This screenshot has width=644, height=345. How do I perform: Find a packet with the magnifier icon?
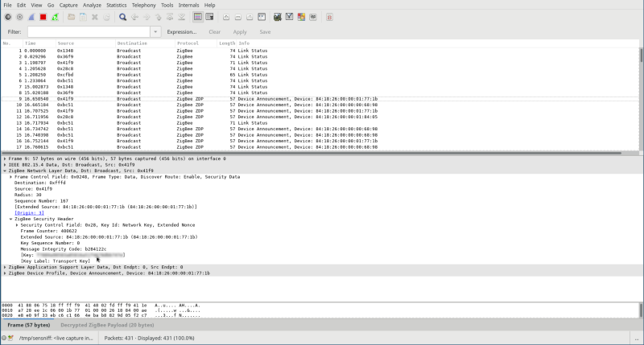tap(122, 17)
